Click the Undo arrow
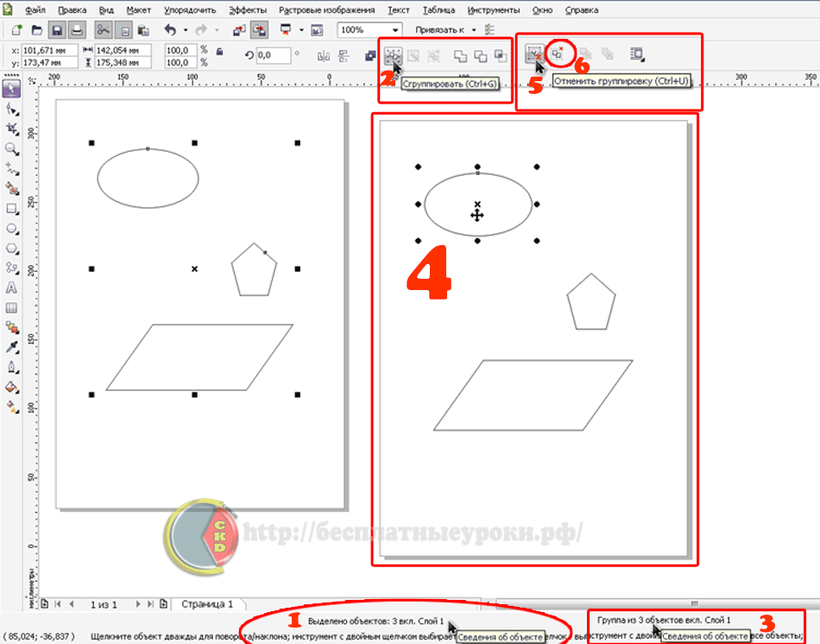The height and width of the screenshot is (644, 820). 171,30
